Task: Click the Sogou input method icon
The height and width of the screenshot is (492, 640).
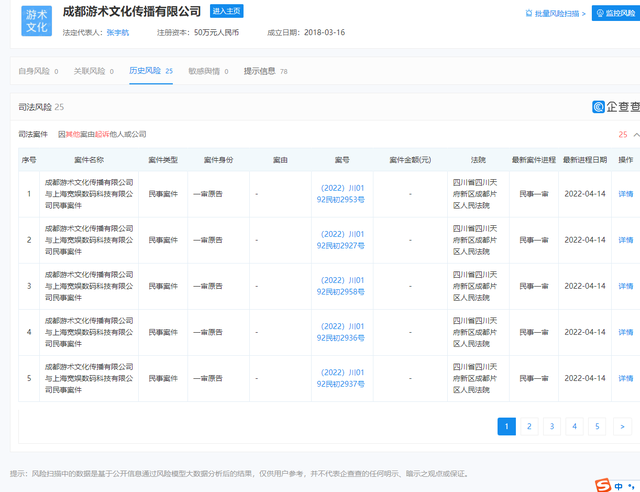Action: pos(603,485)
